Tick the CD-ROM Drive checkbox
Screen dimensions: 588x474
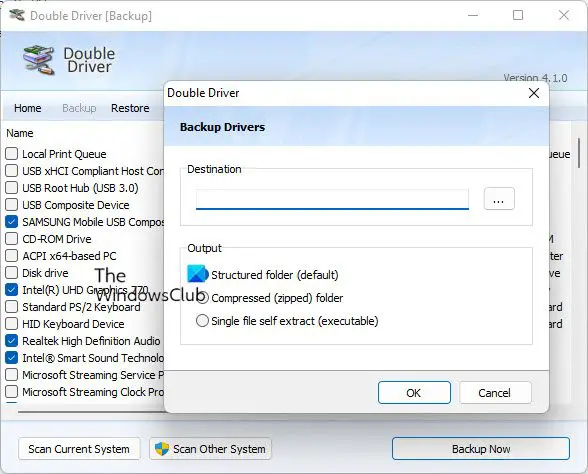pyautogui.click(x=12, y=238)
